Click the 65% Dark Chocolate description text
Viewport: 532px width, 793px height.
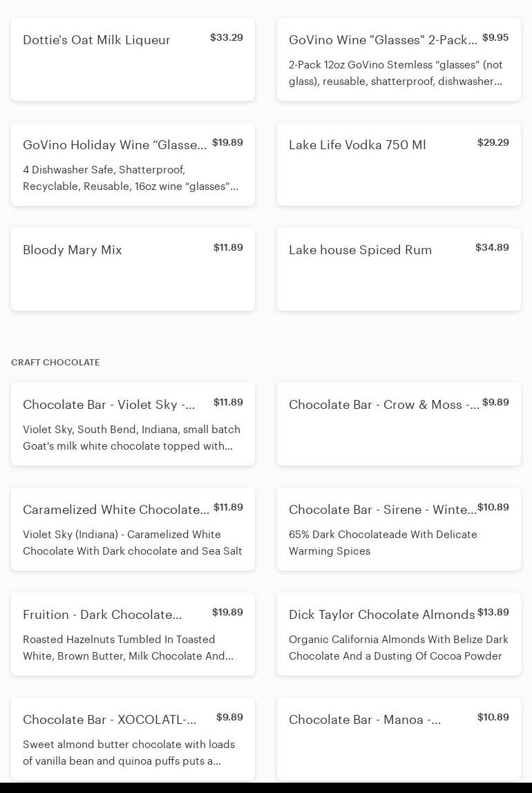pyautogui.click(x=383, y=543)
